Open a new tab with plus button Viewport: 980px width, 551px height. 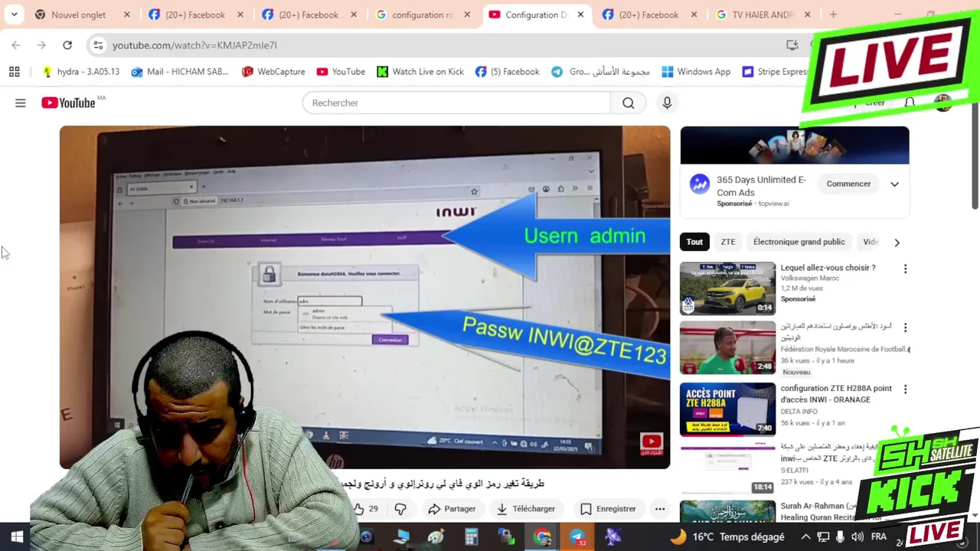[x=833, y=15]
